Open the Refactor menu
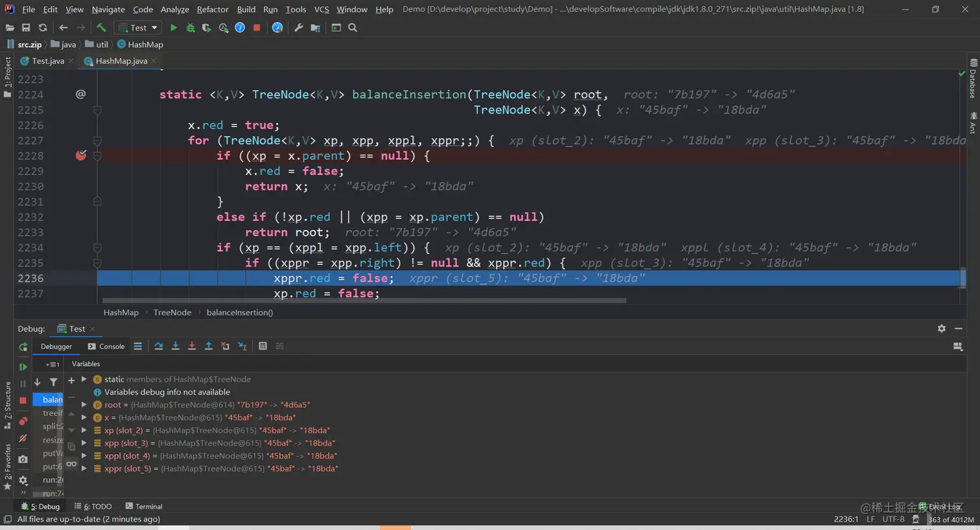Screen dimensions: 980x530 point(213,9)
